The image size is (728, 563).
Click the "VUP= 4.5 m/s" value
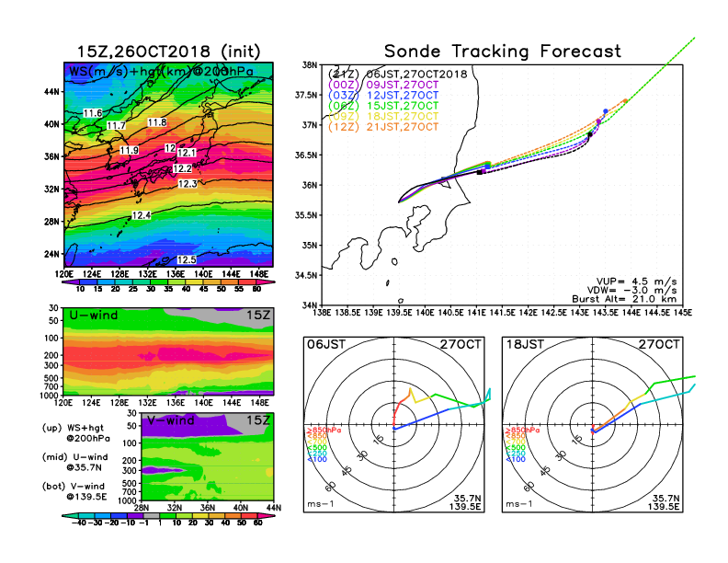636,281
